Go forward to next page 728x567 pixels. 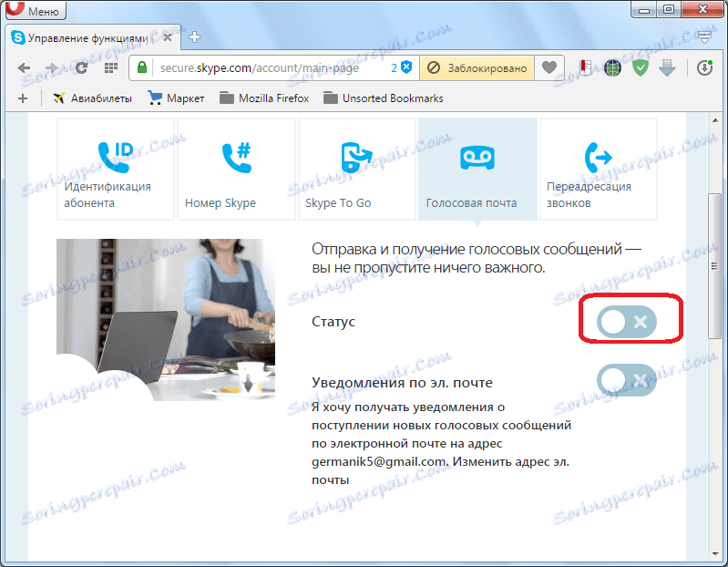click(x=52, y=67)
